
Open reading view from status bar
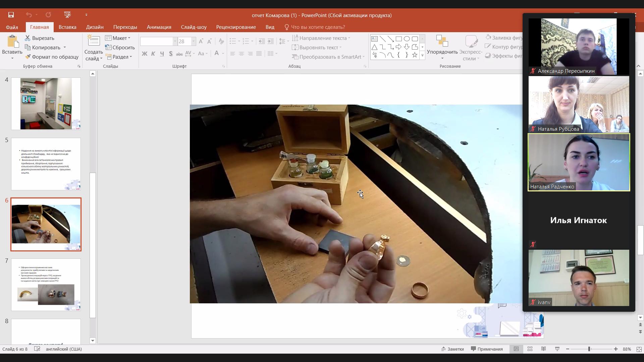(x=543, y=349)
